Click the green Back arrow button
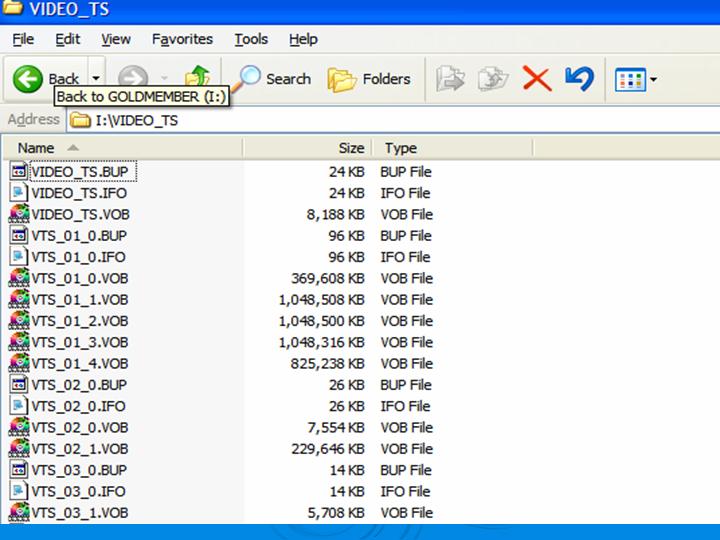 [x=28, y=79]
